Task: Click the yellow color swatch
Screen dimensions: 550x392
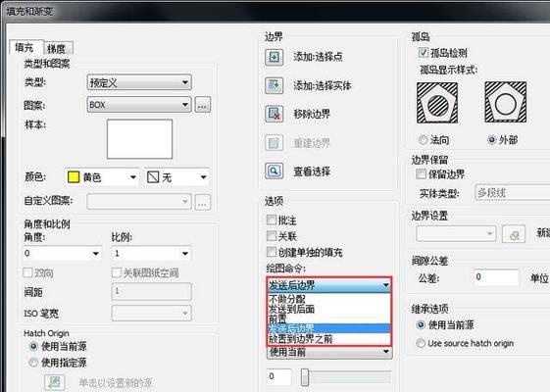Action: pyautogui.click(x=74, y=177)
